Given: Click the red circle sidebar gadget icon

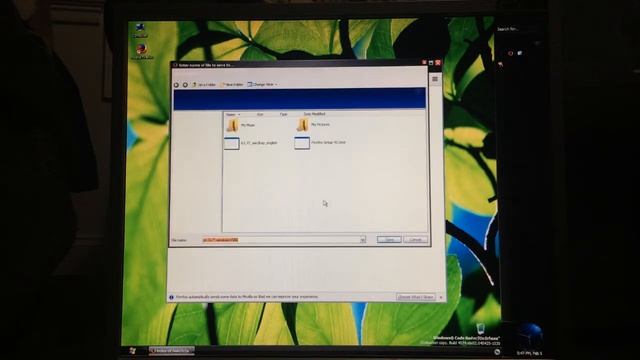Looking at the screenshot, I should [510, 53].
